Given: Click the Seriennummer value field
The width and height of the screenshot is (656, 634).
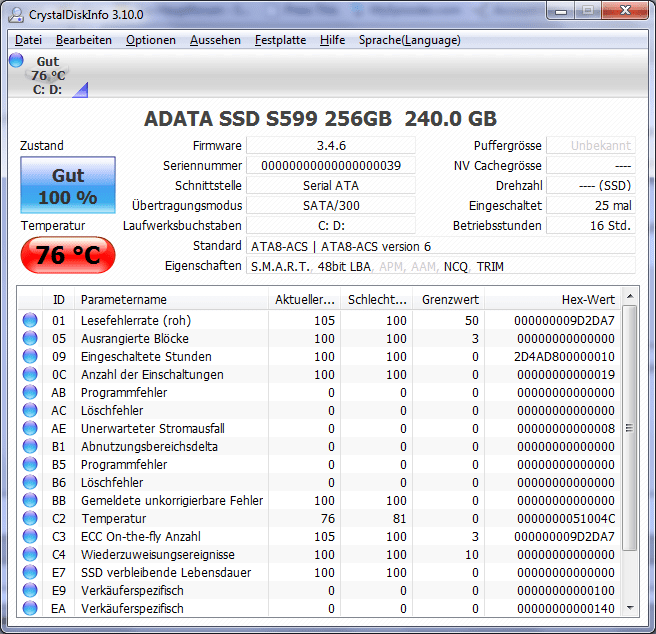Looking at the screenshot, I should click(x=331, y=166).
